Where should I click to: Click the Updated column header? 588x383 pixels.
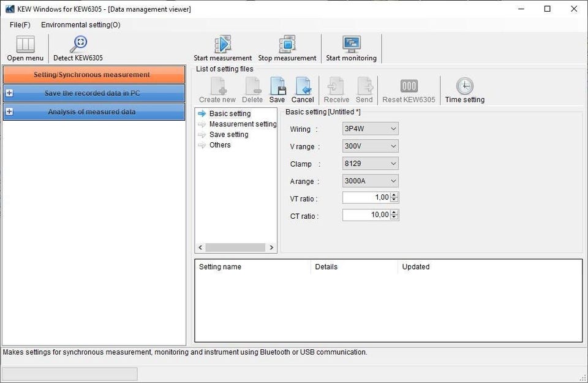pos(416,267)
